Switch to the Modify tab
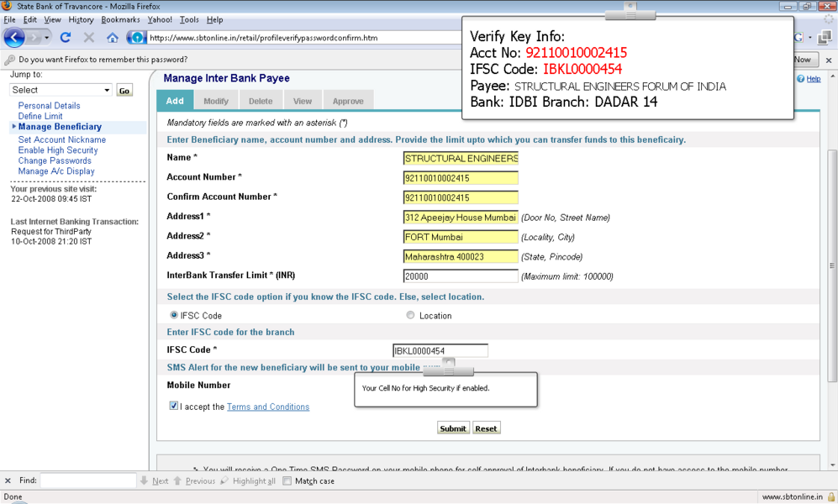This screenshot has width=838, height=504. (216, 101)
